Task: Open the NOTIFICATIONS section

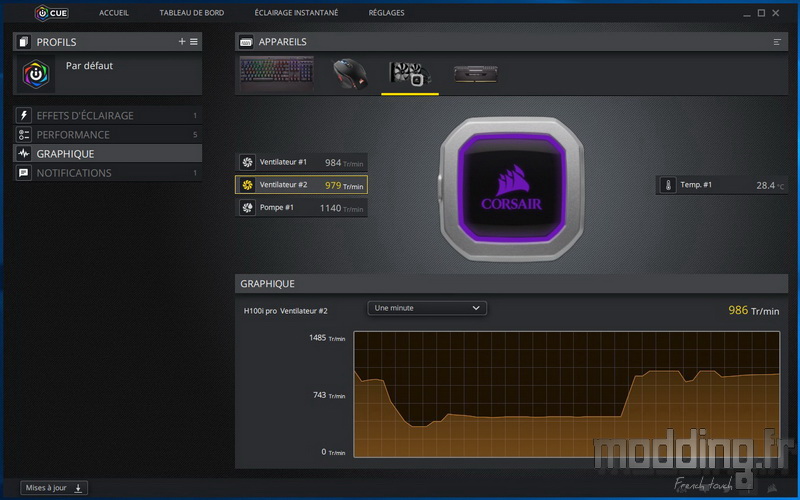Action: tap(107, 173)
